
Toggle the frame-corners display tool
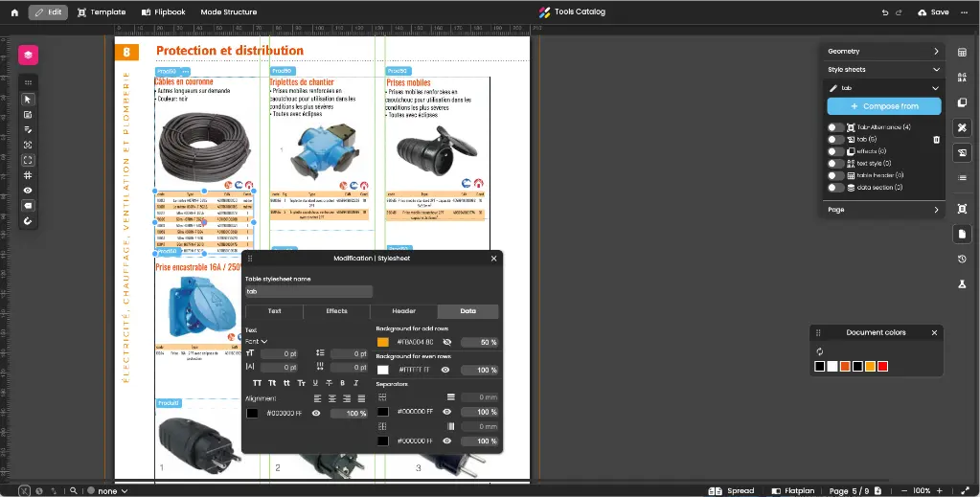click(28, 160)
